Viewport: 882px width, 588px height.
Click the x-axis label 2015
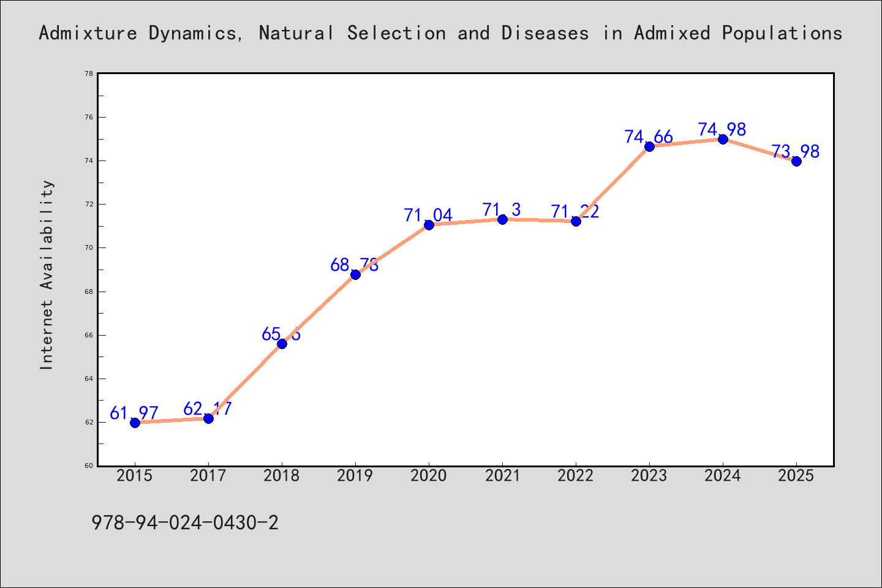click(135, 476)
